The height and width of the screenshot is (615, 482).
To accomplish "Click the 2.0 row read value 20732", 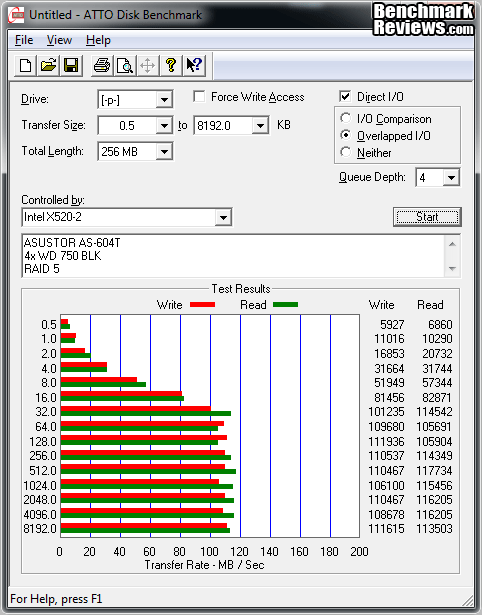I will click(437, 354).
